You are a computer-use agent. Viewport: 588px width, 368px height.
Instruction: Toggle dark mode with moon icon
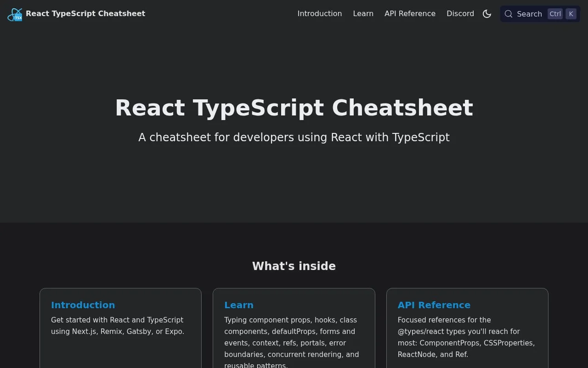[487, 14]
